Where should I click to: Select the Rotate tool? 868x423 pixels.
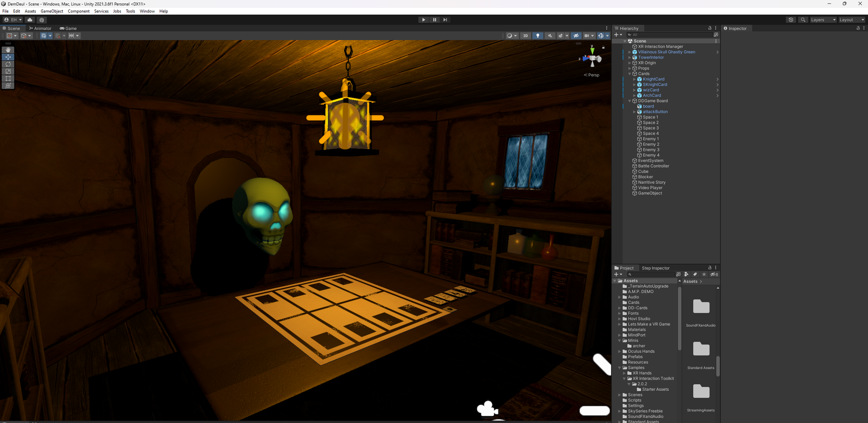8,64
